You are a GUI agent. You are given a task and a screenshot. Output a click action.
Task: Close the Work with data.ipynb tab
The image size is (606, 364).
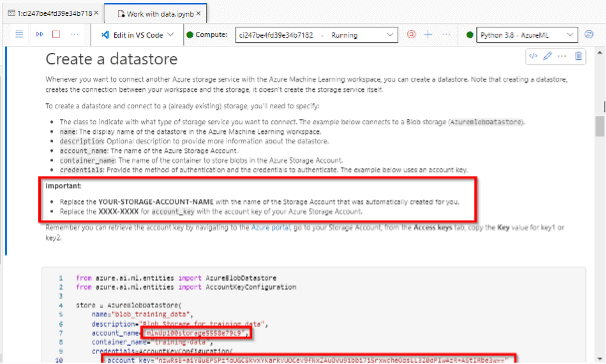tap(198, 14)
